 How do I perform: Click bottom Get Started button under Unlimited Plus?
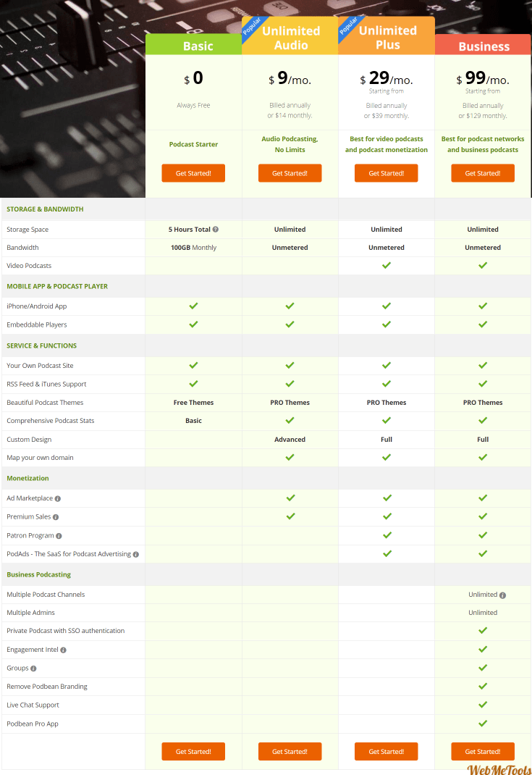[387, 751]
